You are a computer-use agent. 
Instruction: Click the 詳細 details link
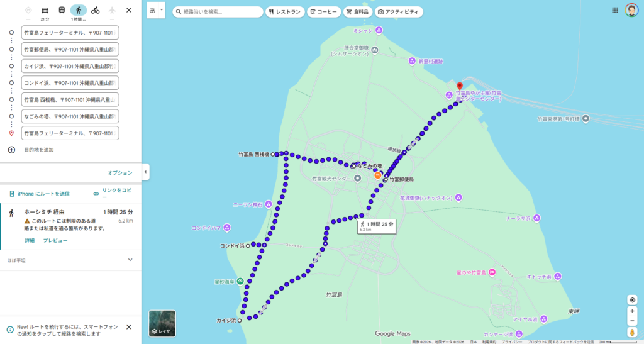point(30,241)
